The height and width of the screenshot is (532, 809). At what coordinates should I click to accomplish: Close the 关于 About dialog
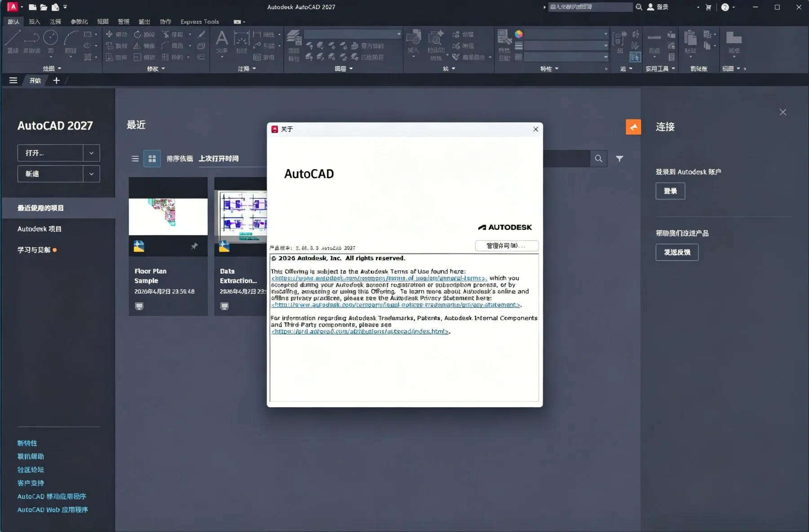(x=535, y=129)
